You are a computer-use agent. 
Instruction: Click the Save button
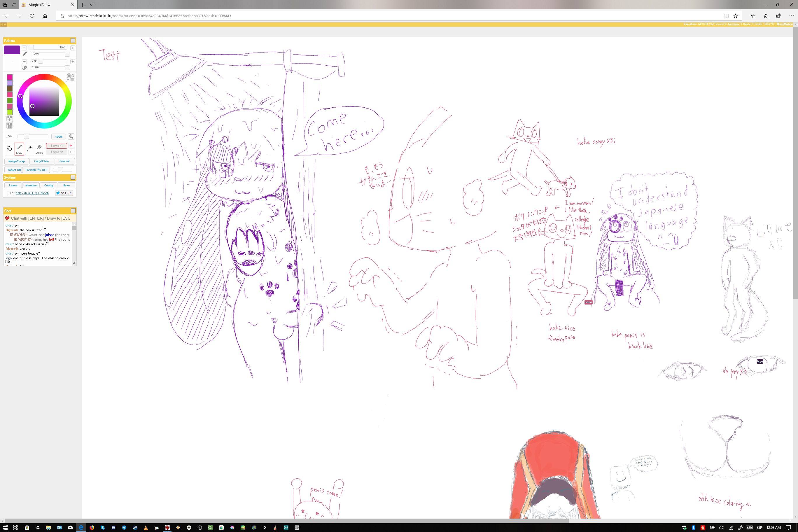[66, 185]
